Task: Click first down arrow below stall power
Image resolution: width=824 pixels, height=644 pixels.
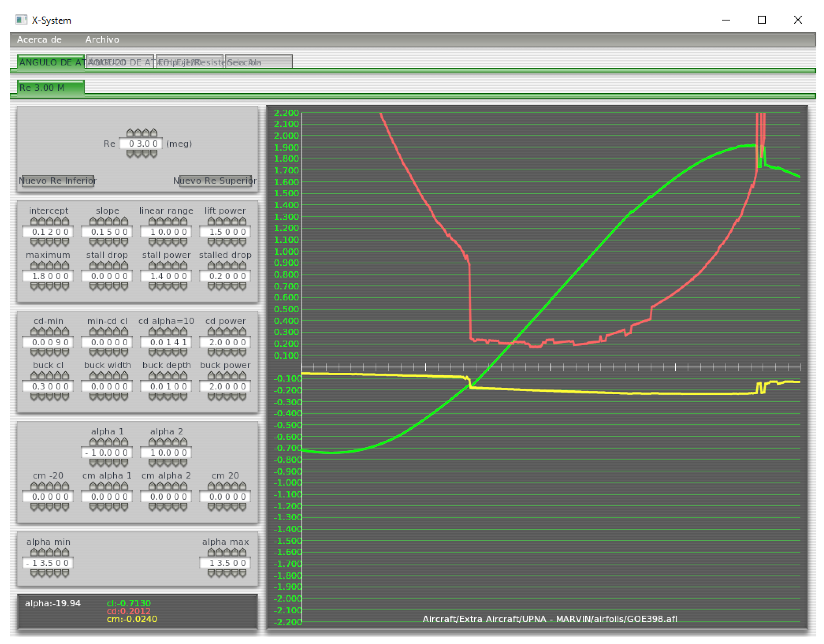Action: pos(152,286)
